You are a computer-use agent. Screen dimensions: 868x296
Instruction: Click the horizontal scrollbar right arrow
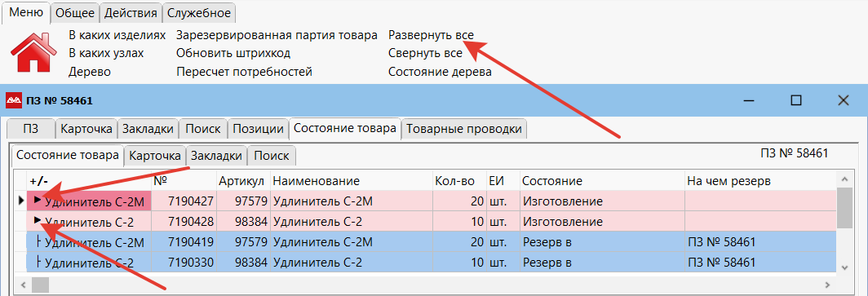(827, 285)
